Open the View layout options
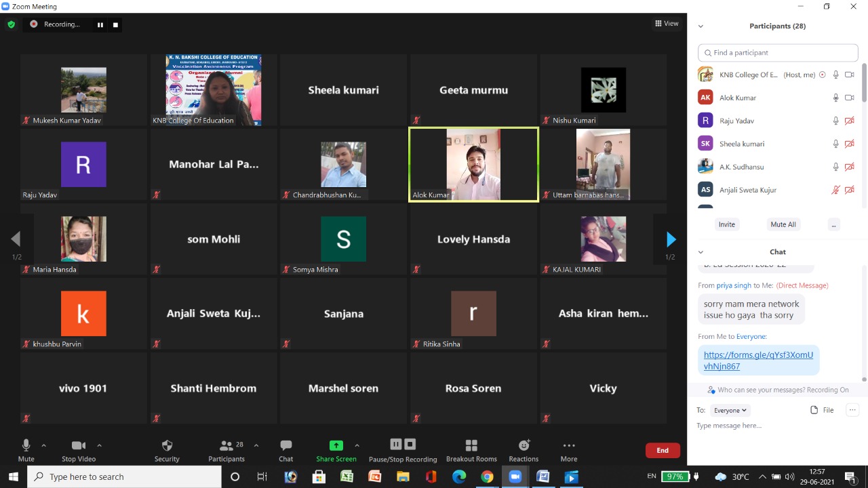 (x=667, y=23)
